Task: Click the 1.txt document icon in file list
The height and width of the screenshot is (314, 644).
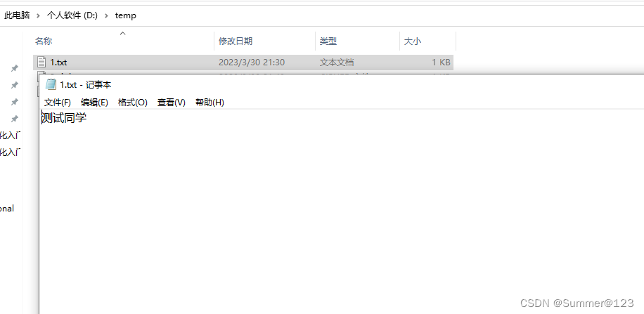Action: pos(41,63)
